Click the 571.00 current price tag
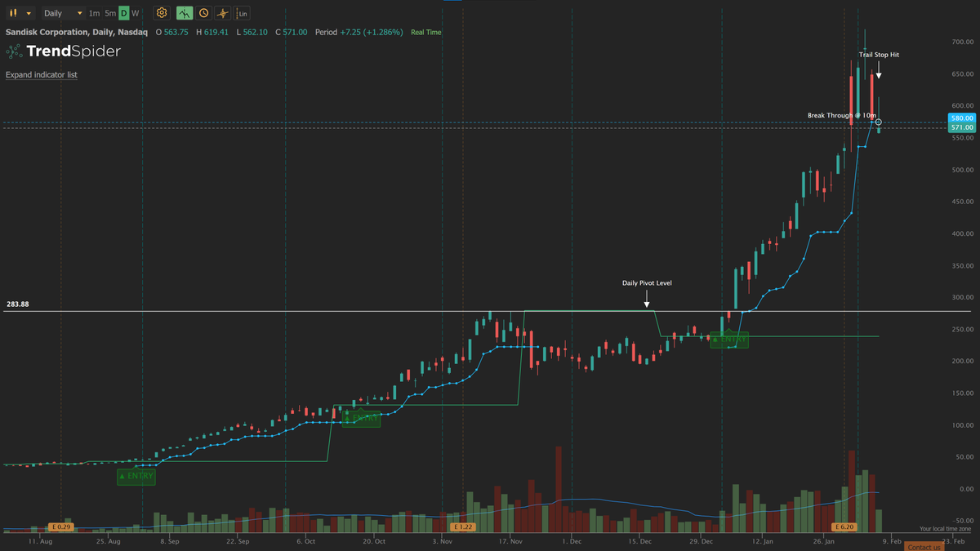Screen dimensions: 980x551 point(961,127)
